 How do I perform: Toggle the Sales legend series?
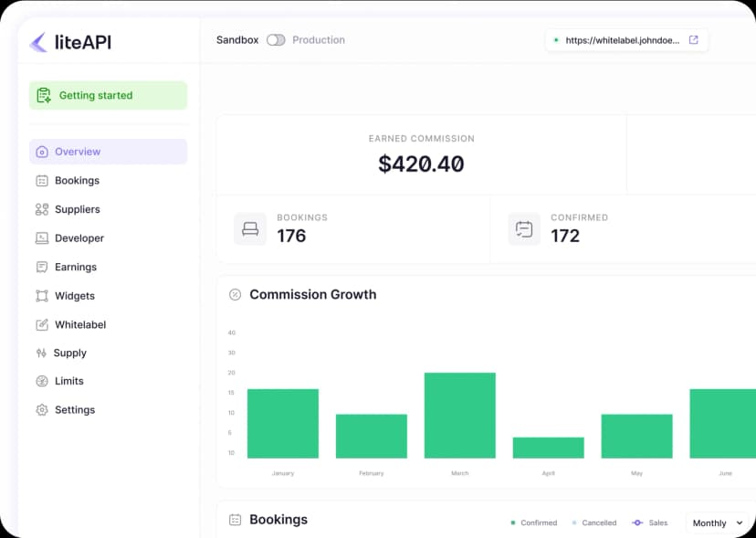click(649, 523)
